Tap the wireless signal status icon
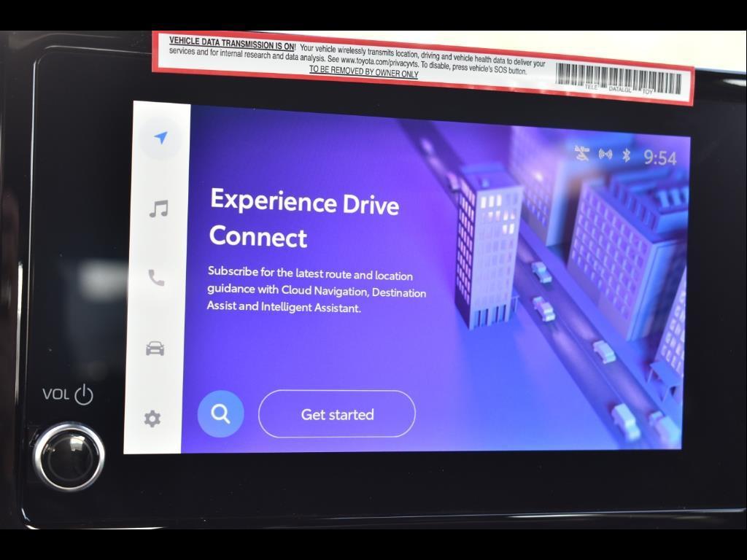Screen dimensions: 747x560 [605, 154]
